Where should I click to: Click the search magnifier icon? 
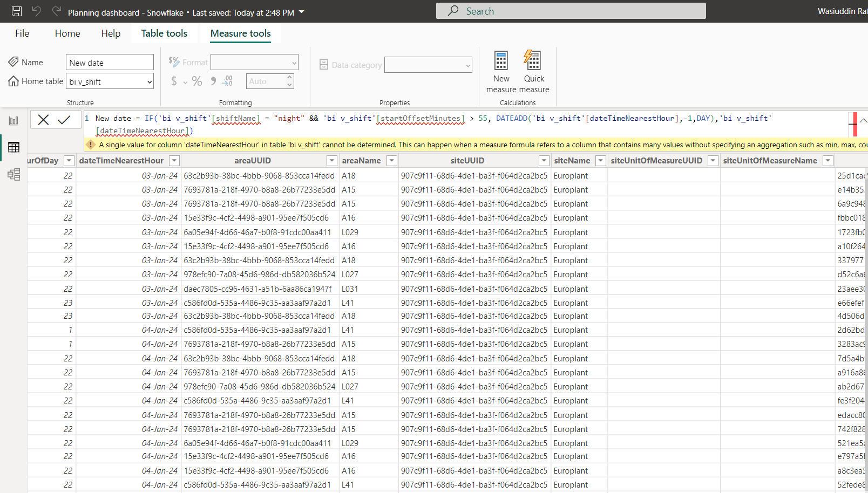point(453,11)
